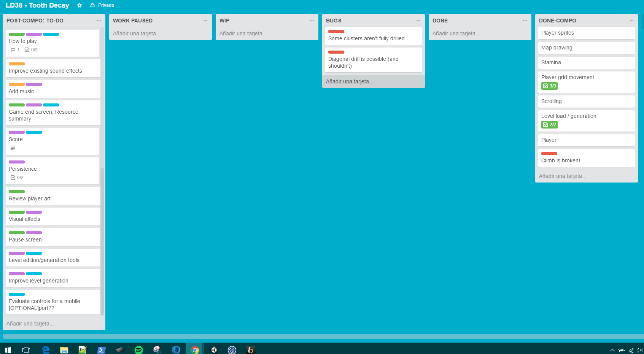Open Task View in the taskbar
This screenshot has width=644, height=354.
click(26, 350)
